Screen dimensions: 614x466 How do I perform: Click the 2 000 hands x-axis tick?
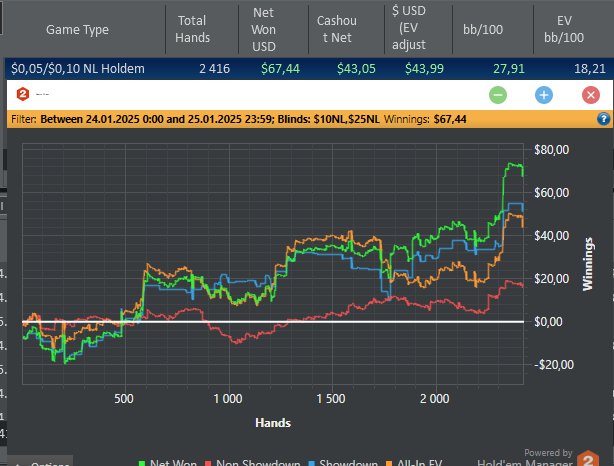tap(435, 399)
